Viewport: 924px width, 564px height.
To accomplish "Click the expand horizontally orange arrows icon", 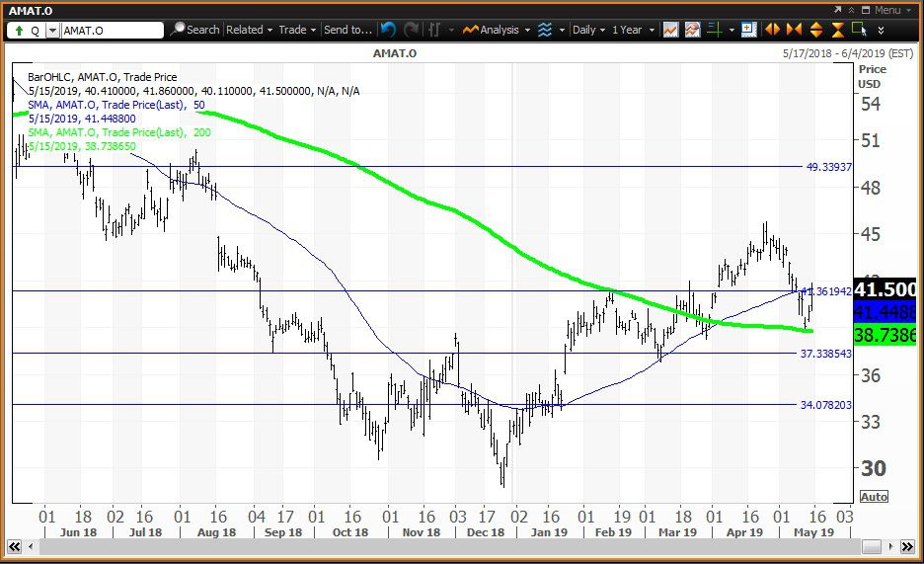I will [772, 29].
